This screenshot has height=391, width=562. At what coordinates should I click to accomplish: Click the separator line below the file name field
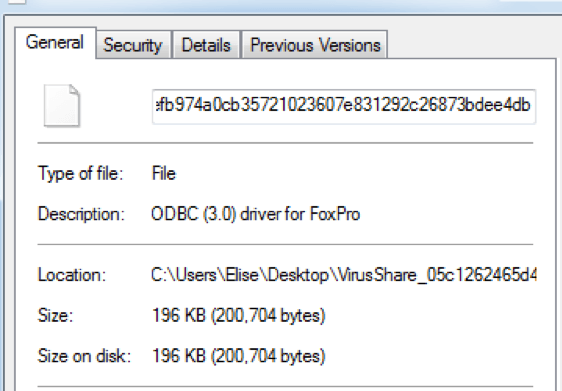285,143
